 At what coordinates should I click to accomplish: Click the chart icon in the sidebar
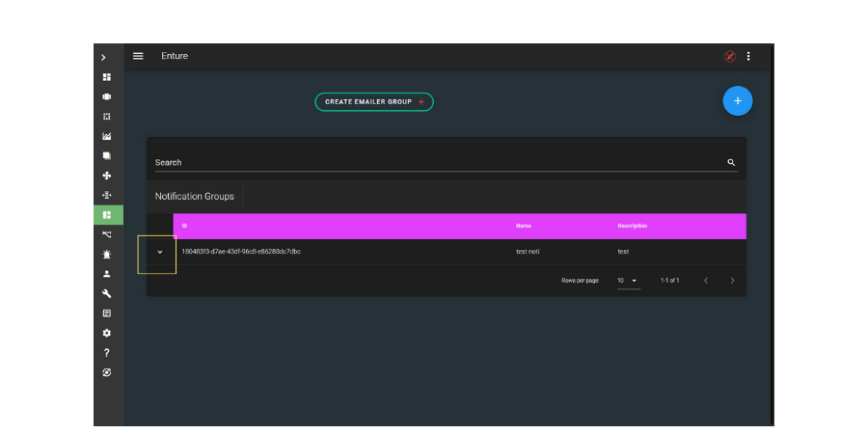pyautogui.click(x=107, y=136)
